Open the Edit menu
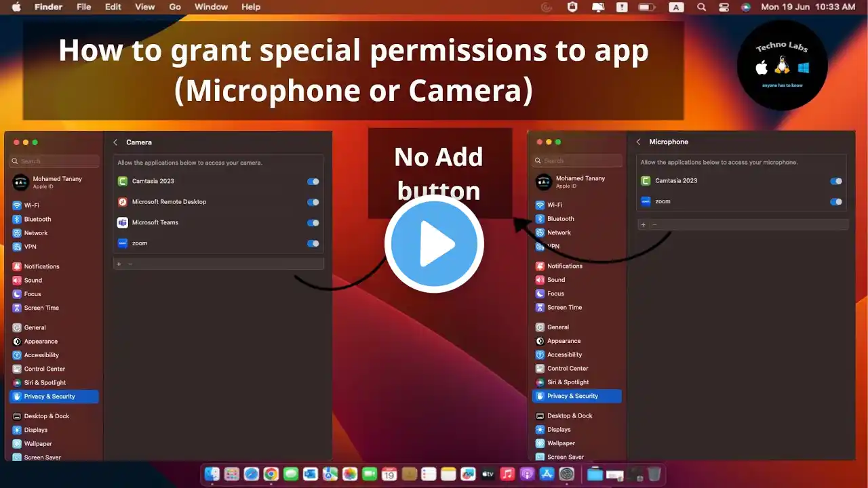868x488 pixels. [x=113, y=7]
